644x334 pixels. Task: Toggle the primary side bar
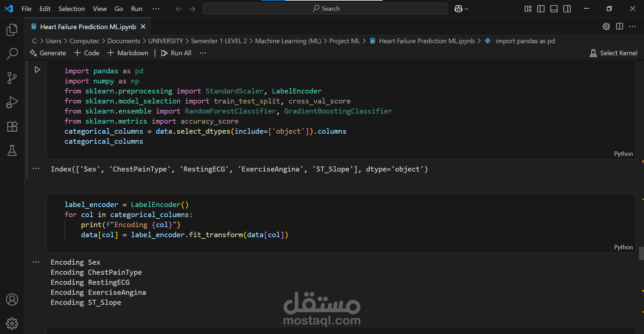tap(541, 9)
